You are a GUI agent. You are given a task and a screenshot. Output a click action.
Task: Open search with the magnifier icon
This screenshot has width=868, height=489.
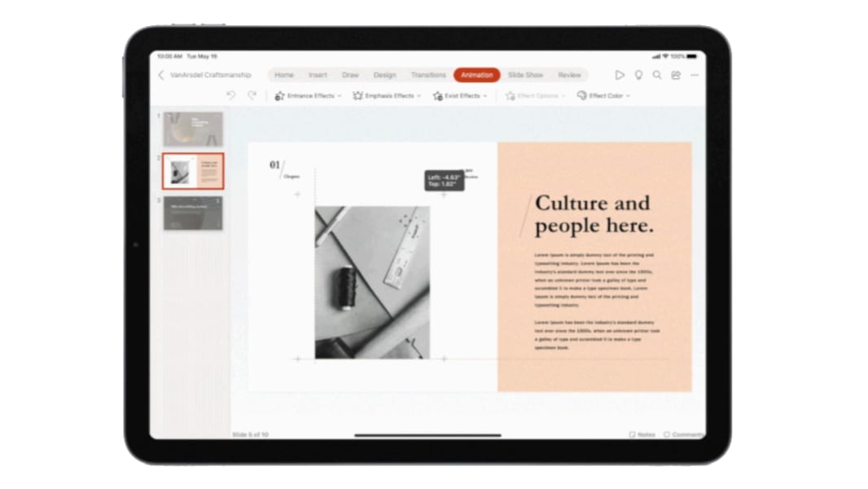(x=657, y=75)
